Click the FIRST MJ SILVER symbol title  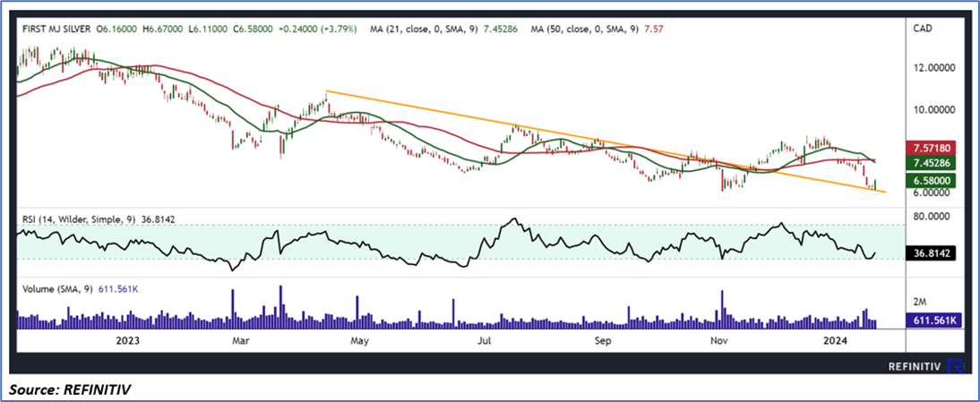click(56, 29)
